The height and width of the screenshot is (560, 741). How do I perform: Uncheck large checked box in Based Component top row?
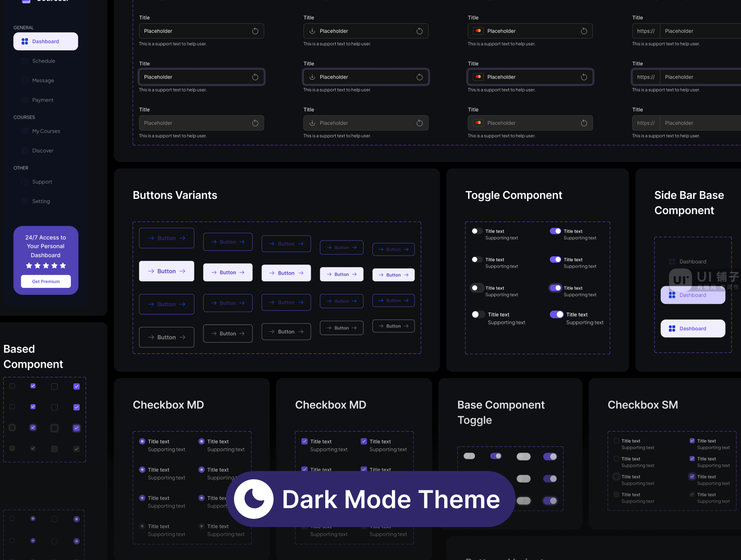click(77, 386)
